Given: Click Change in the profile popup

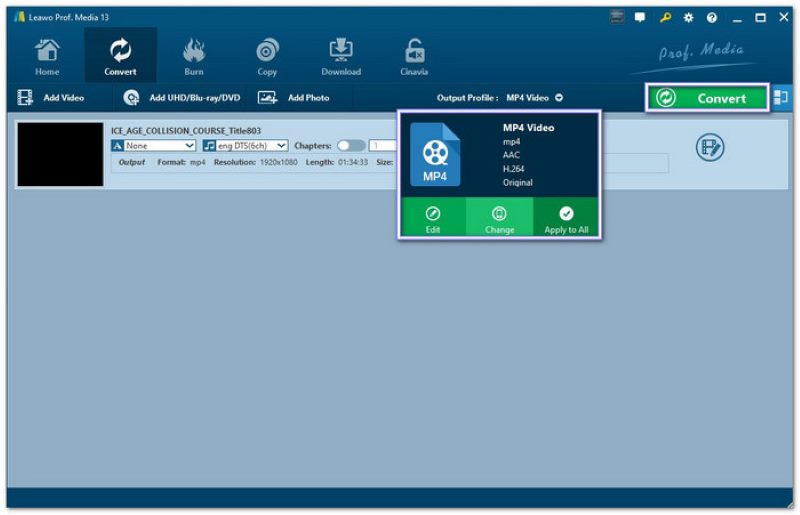Looking at the screenshot, I should (499, 218).
